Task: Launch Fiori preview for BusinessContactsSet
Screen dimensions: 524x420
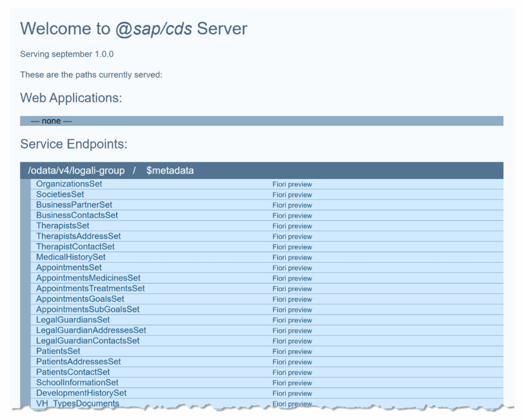Action: pos(292,216)
